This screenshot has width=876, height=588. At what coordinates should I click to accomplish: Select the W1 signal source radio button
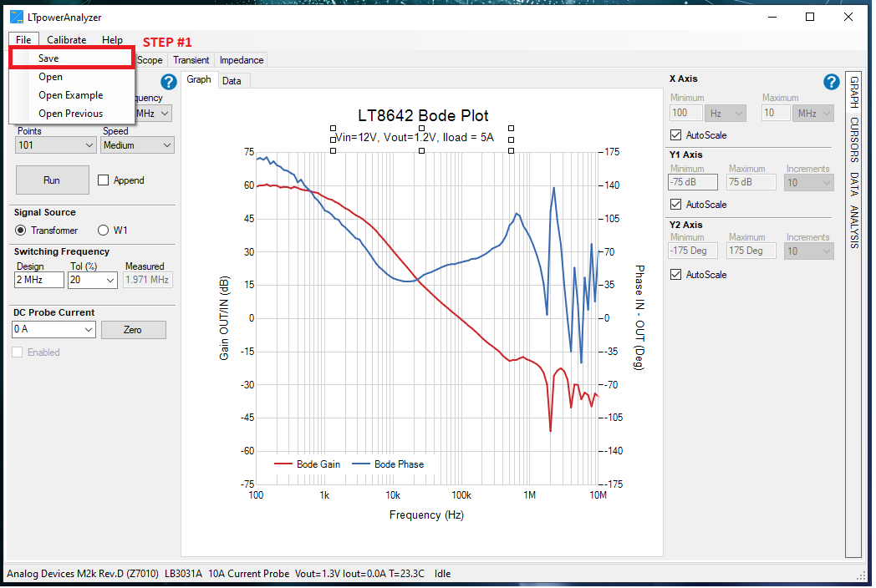coord(104,231)
